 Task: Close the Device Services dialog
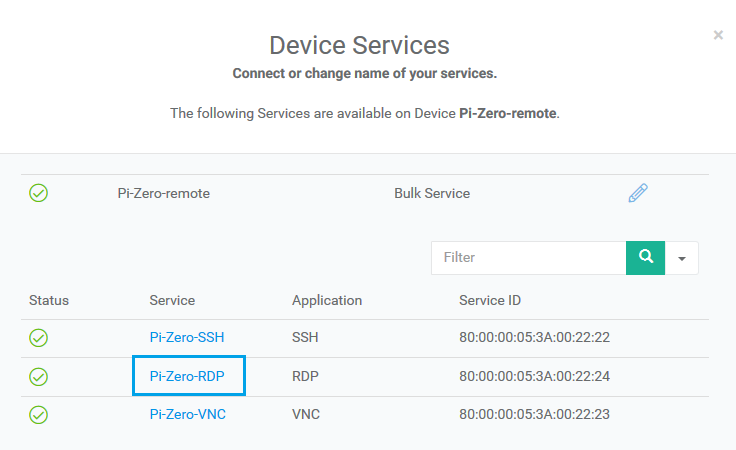tap(718, 35)
